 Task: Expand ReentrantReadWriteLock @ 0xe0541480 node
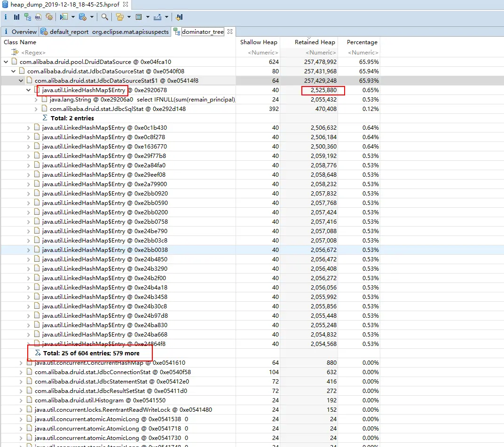[x=21, y=410]
